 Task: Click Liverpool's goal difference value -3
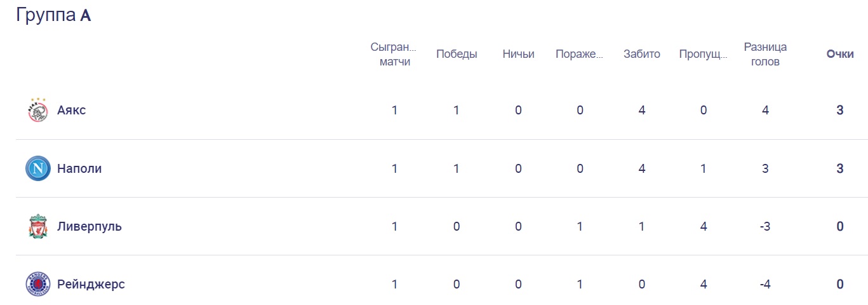765,227
